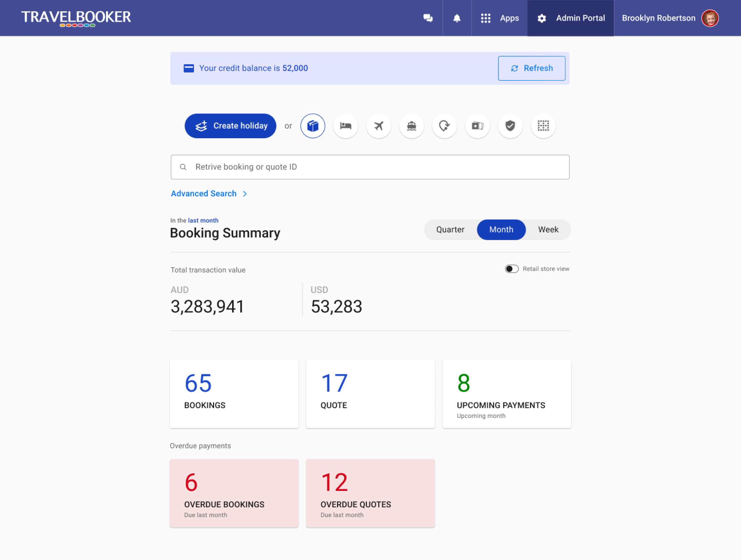
Task: Select the insurance shield icon
Action: [x=510, y=126]
